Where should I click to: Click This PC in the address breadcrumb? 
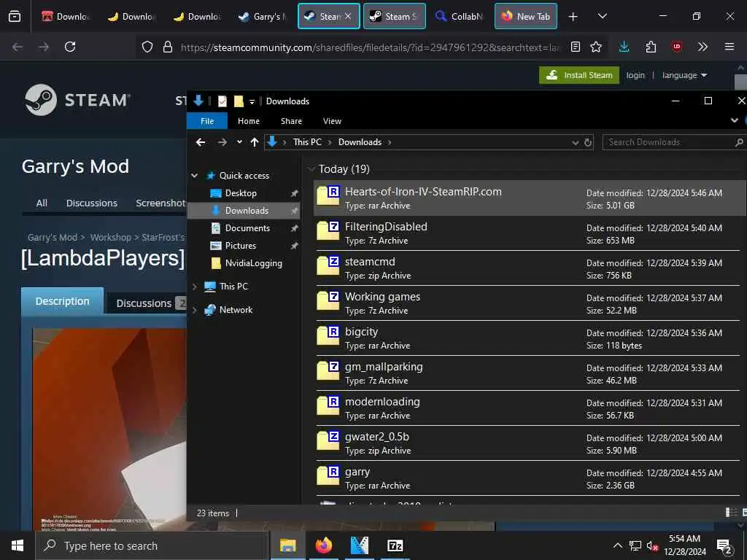point(307,142)
